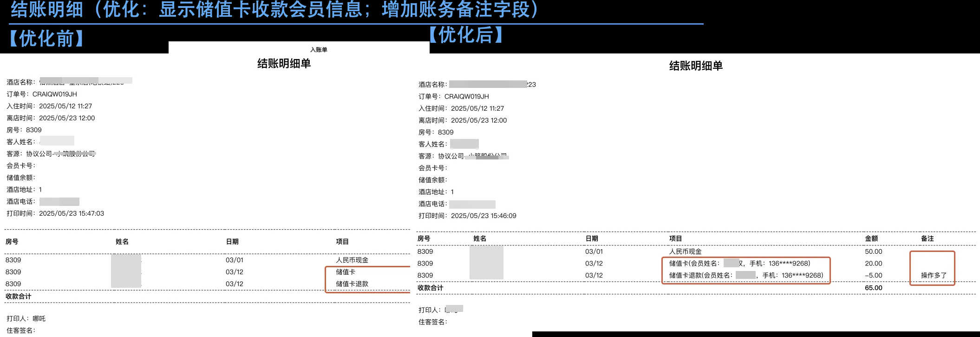The width and height of the screenshot is (980, 337).
Task: Click 房号: 8309 header line in 优化前 receipt
Action: (24, 130)
